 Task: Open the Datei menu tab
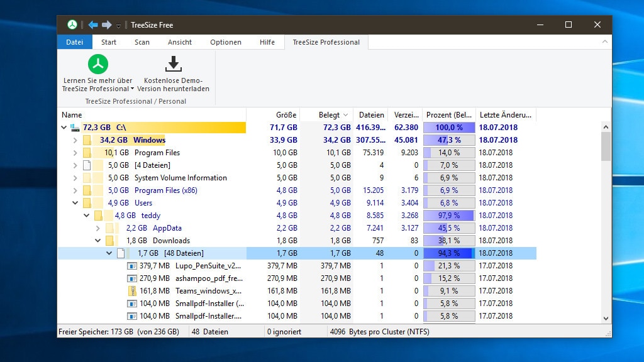tap(74, 42)
